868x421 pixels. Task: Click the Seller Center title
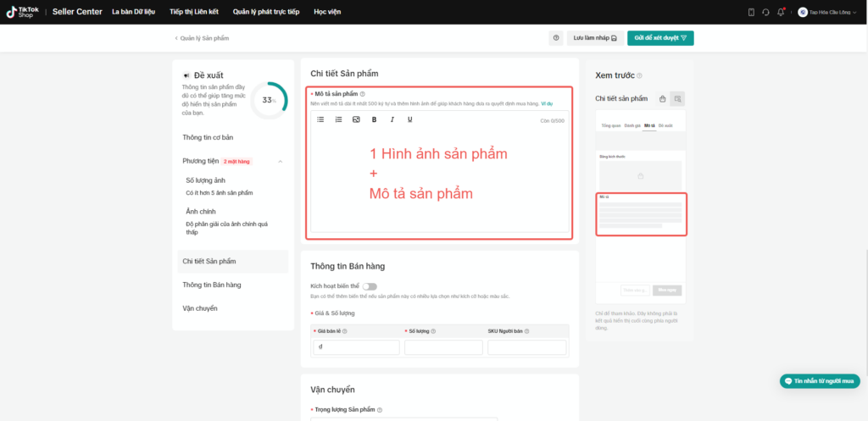pos(77,12)
